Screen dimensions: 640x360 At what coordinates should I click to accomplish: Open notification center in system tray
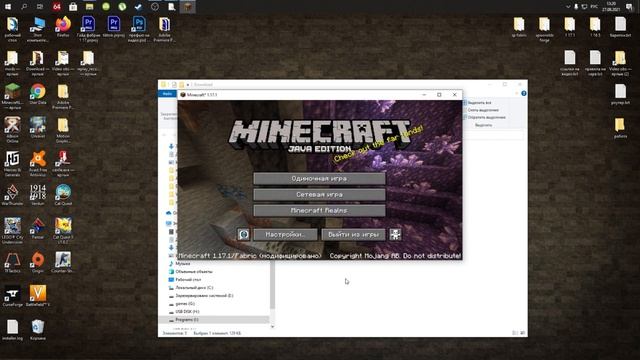coord(629,7)
